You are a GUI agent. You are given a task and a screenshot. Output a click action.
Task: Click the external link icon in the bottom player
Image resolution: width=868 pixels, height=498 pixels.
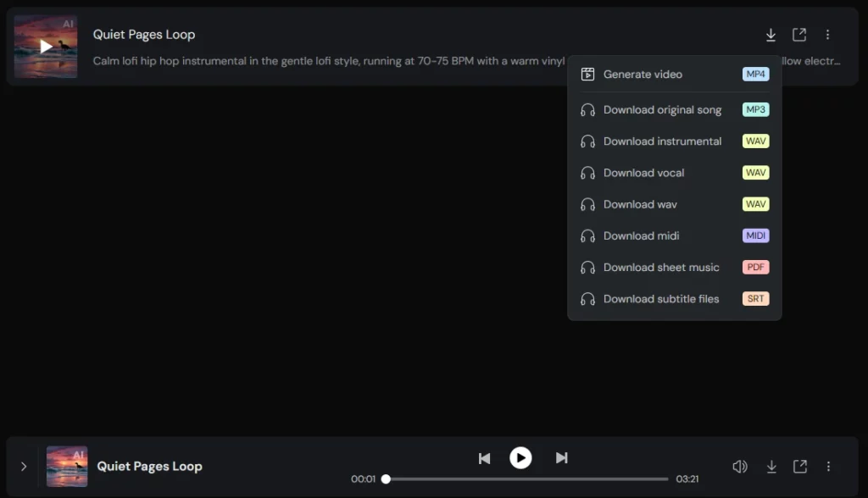(x=799, y=466)
